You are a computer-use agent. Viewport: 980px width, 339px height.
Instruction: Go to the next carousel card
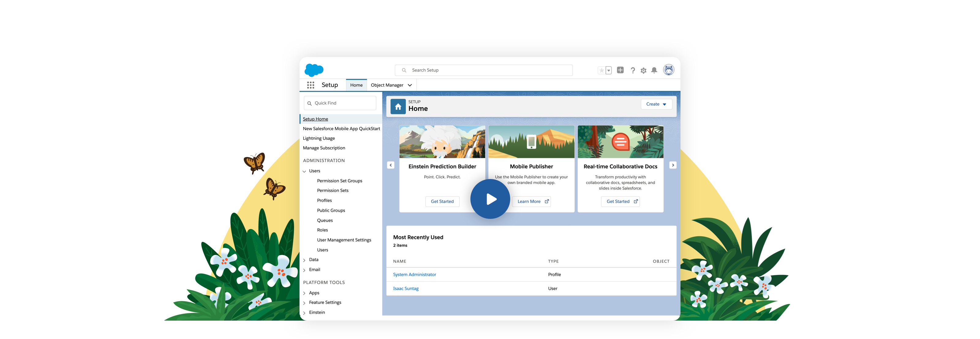pos(673,165)
